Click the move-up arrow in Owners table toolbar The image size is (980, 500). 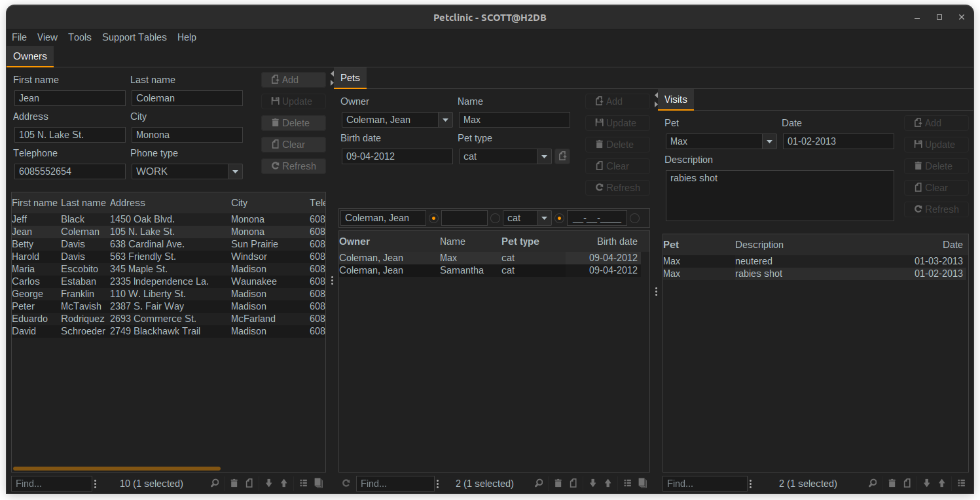pyautogui.click(x=284, y=484)
